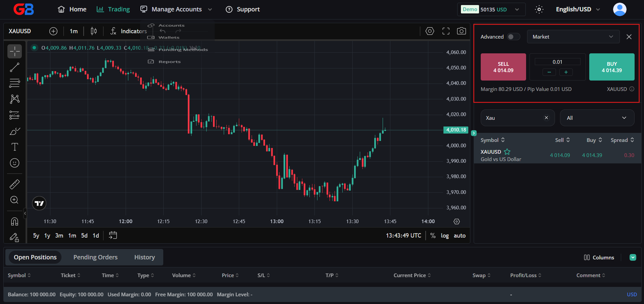Toggle the green checkbox next to Columns
Screen dimensions: 644x304
pos(633,257)
